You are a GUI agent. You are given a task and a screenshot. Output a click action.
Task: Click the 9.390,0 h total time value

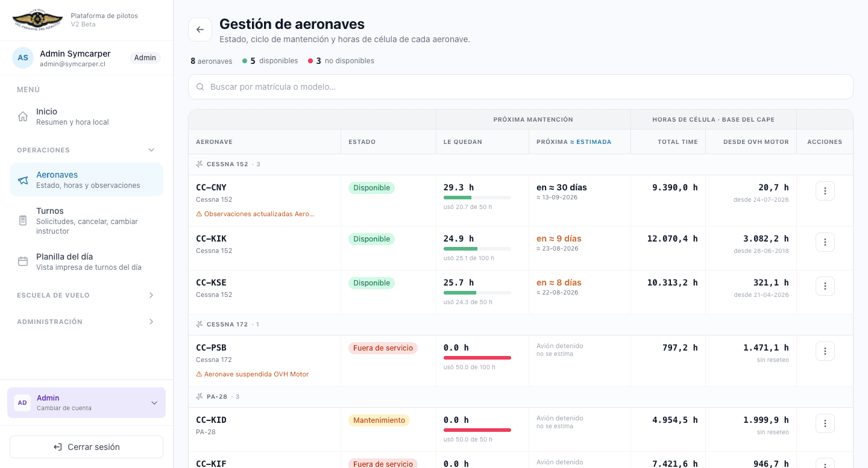tap(675, 187)
